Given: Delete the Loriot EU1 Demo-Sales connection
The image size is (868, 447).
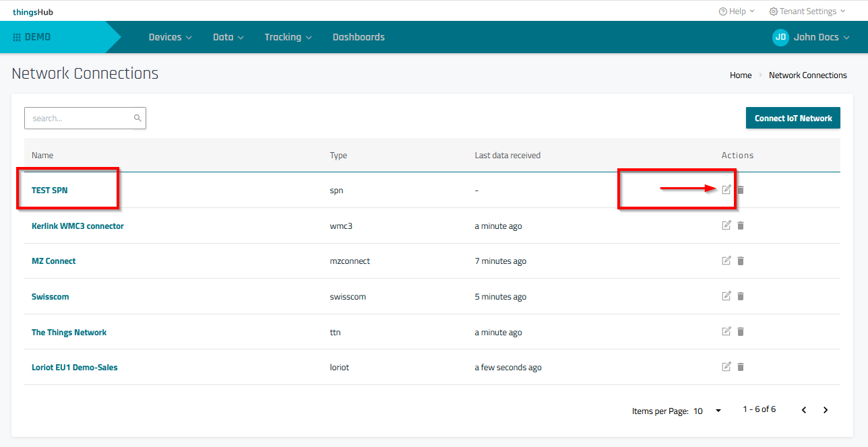Looking at the screenshot, I should 741,367.
